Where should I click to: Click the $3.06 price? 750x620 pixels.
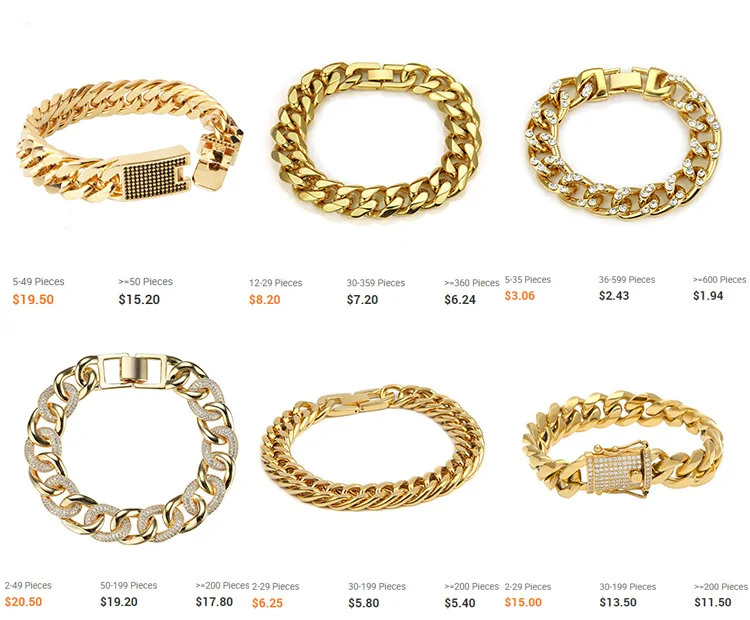519,296
